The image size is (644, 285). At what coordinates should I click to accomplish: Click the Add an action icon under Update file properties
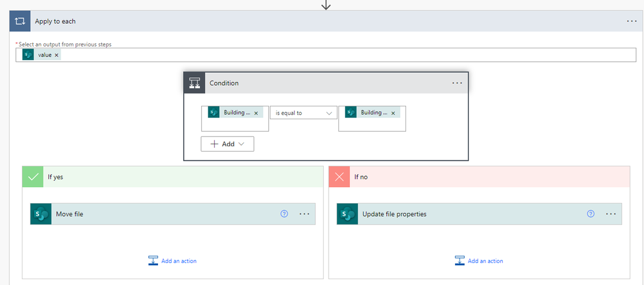tap(460, 260)
